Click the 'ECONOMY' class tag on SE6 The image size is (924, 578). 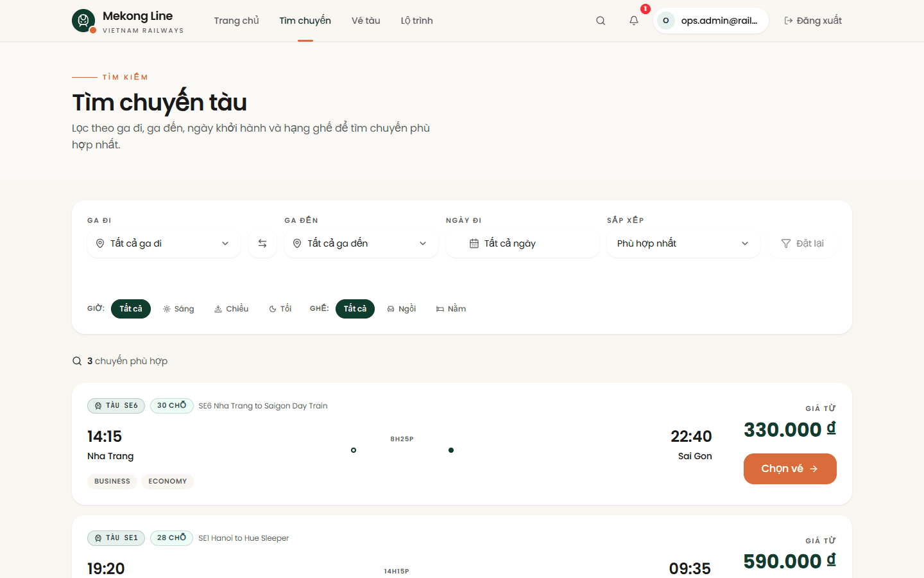click(167, 482)
